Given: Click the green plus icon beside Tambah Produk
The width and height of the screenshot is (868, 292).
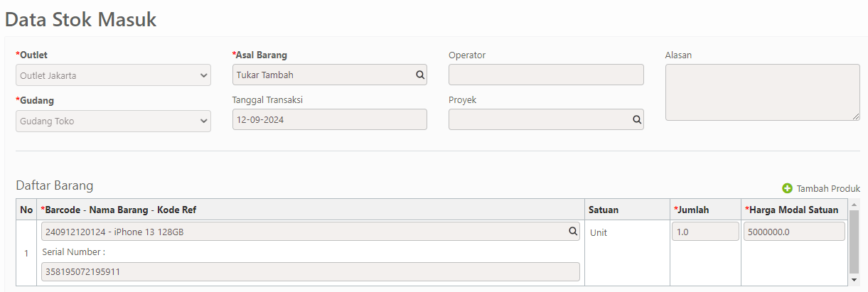Looking at the screenshot, I should [x=787, y=188].
